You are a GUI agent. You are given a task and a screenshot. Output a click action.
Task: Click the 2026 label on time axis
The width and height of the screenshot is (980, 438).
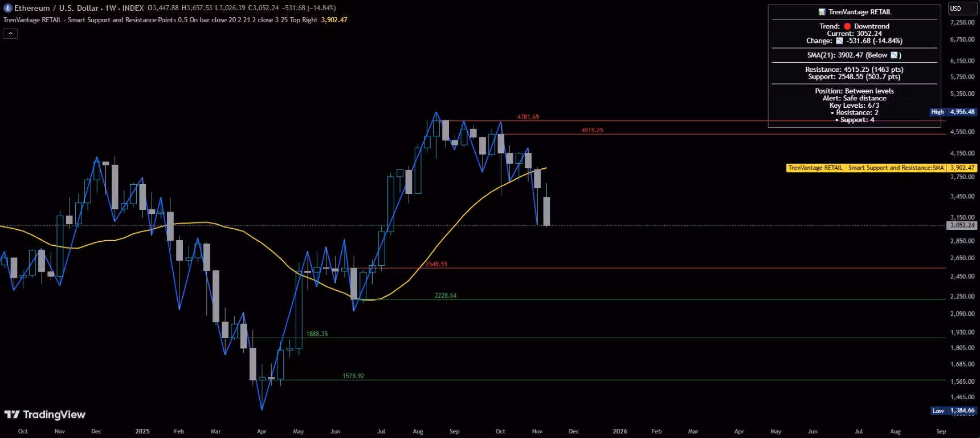[x=619, y=431]
